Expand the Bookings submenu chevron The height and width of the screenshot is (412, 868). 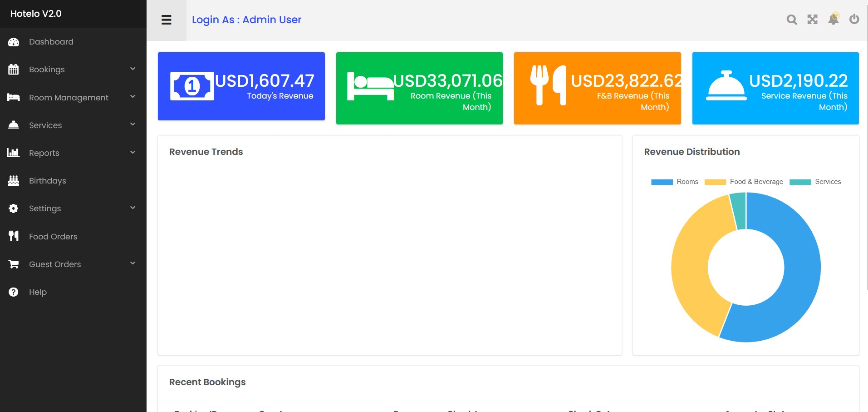(x=133, y=69)
